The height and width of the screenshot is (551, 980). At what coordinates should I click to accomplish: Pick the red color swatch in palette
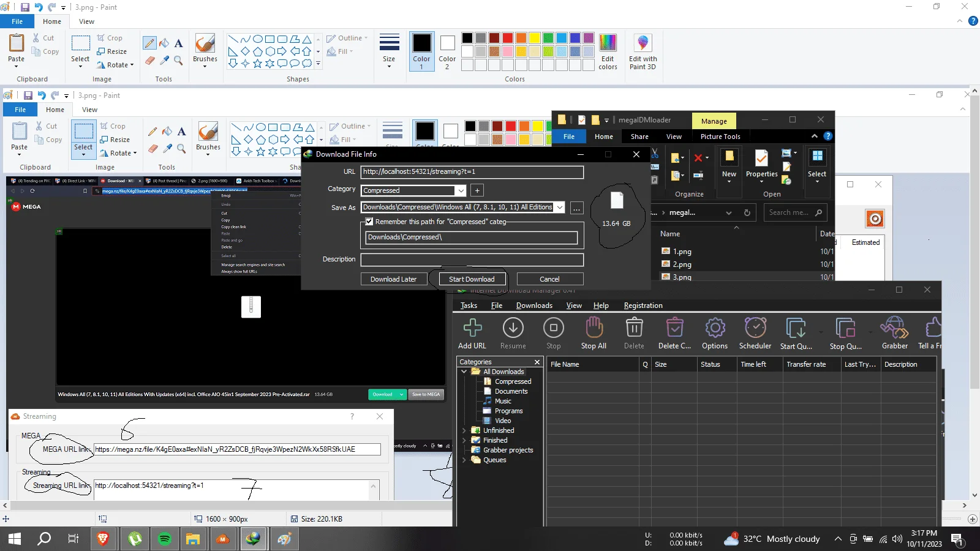point(507,38)
